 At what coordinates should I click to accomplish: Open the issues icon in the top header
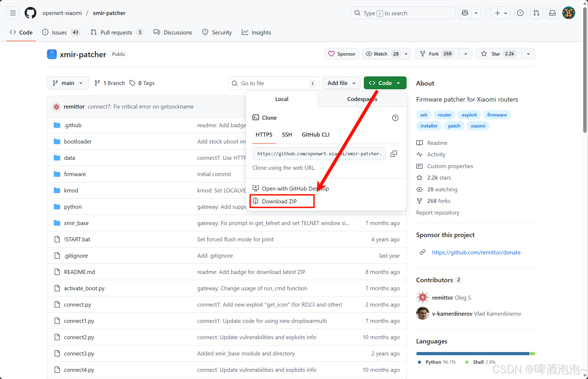520,13
